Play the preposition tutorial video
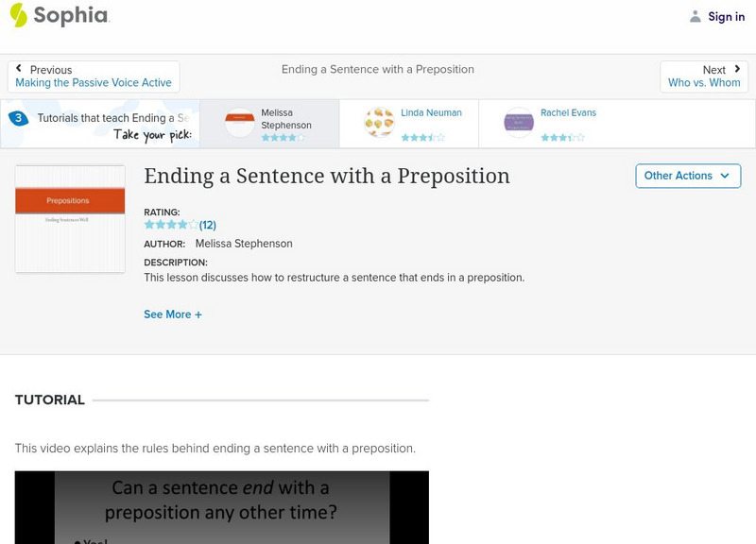The image size is (756, 544). (x=222, y=507)
